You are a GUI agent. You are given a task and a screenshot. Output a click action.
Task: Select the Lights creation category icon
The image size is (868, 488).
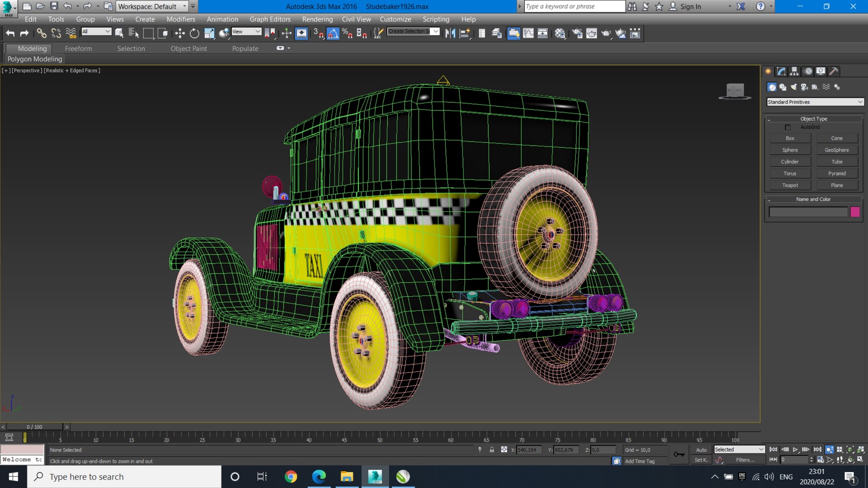(x=793, y=87)
